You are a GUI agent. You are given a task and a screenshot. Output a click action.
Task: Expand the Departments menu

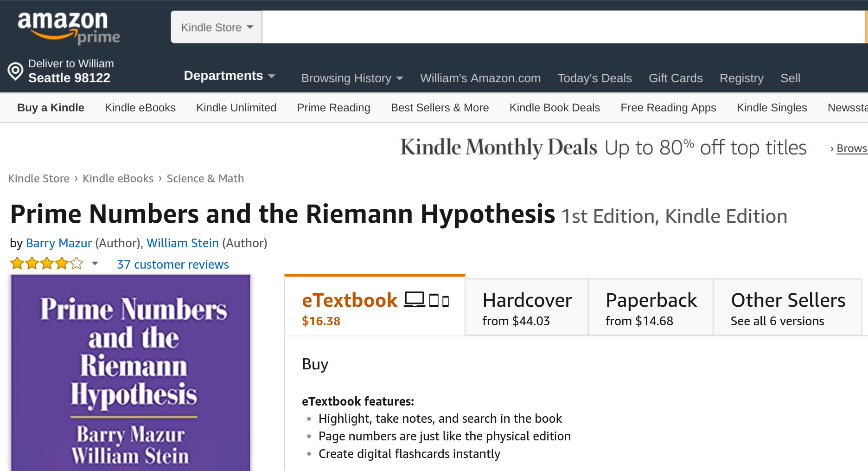click(229, 76)
